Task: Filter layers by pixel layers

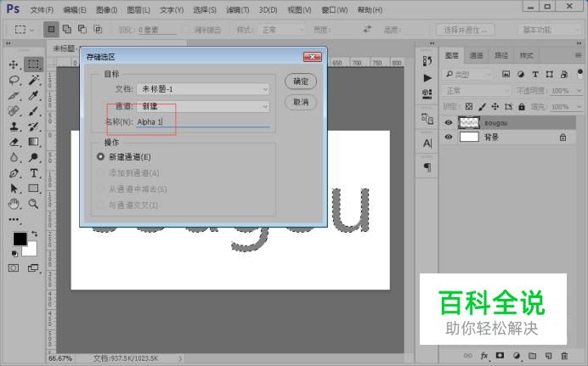Action: 506,74
